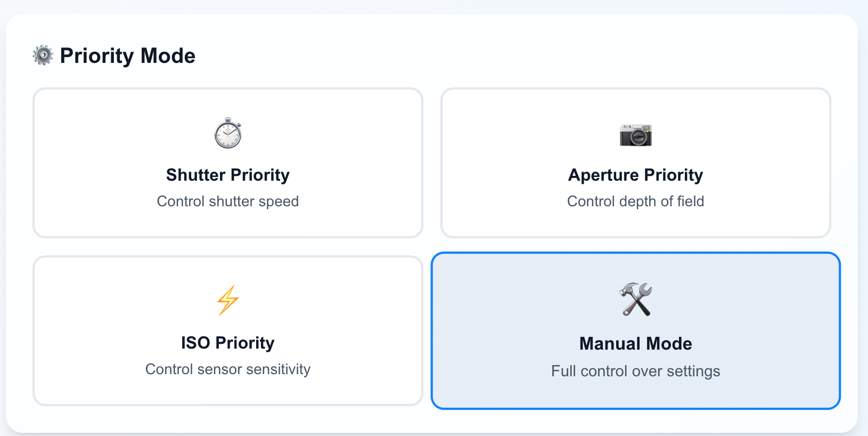The height and width of the screenshot is (436, 868).
Task: Click the Shutter Priority title text
Action: [228, 175]
